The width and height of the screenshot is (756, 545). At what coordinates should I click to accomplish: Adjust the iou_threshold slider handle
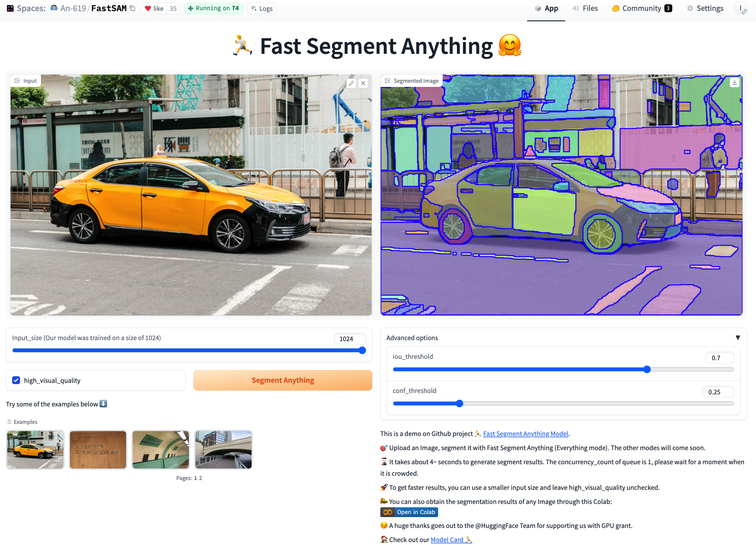click(x=647, y=369)
